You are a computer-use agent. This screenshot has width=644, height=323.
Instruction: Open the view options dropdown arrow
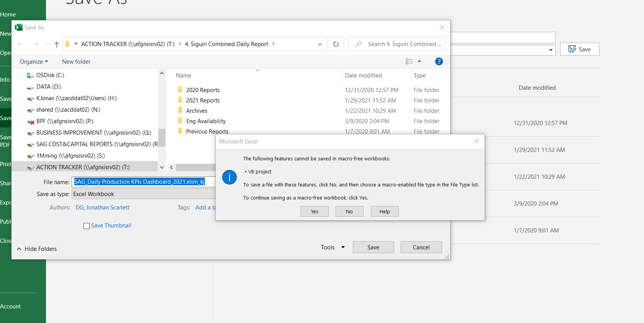coord(419,61)
